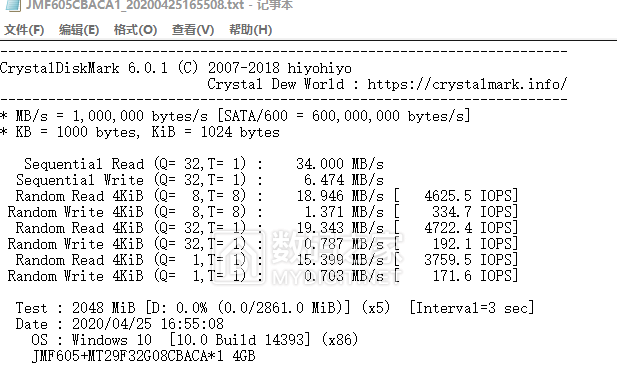Open the 编辑(E) menu

click(79, 30)
